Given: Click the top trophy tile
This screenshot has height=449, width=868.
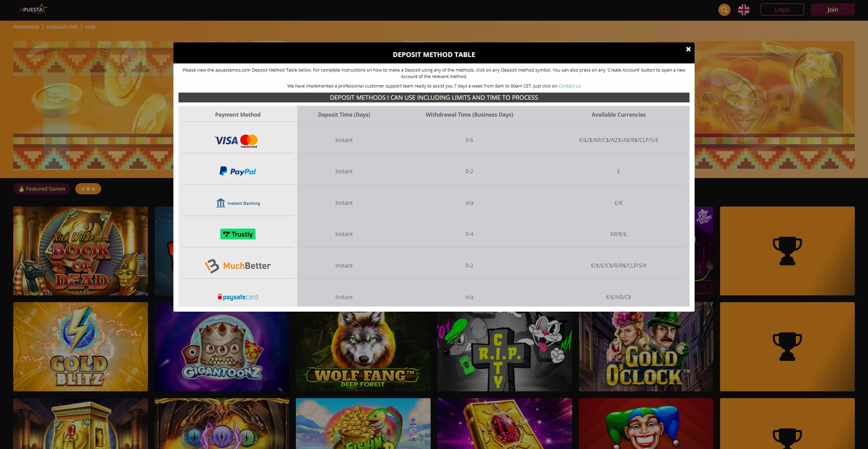Looking at the screenshot, I should coord(787,251).
